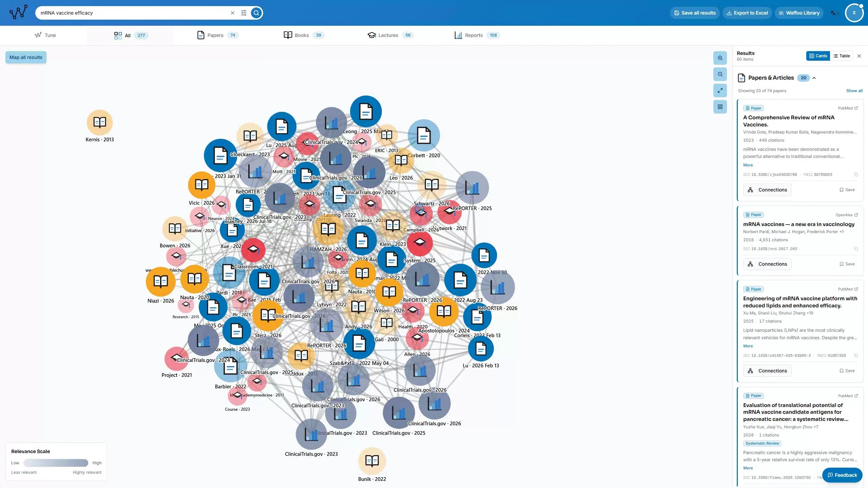Click the Waffoo logo icon
Viewport: 868px width, 488px height.
(18, 13)
